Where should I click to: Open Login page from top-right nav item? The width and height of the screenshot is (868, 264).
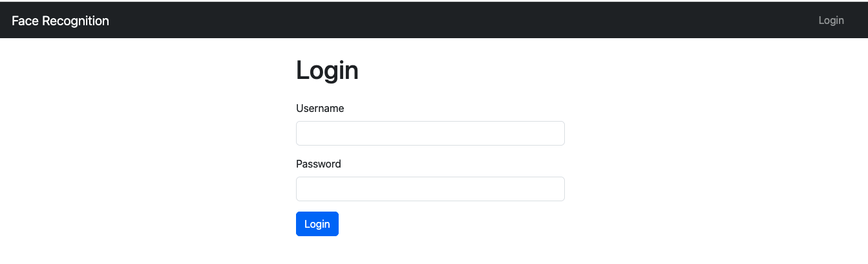point(831,20)
